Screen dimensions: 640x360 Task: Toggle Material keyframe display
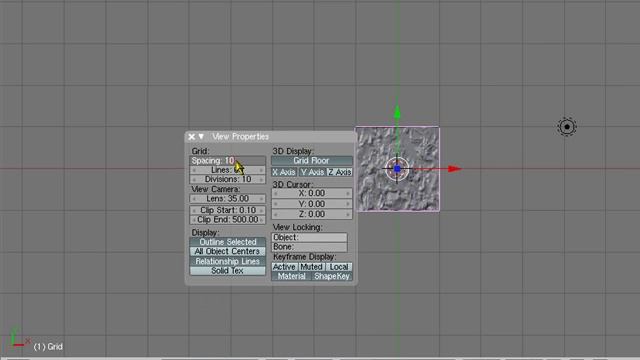point(291,276)
